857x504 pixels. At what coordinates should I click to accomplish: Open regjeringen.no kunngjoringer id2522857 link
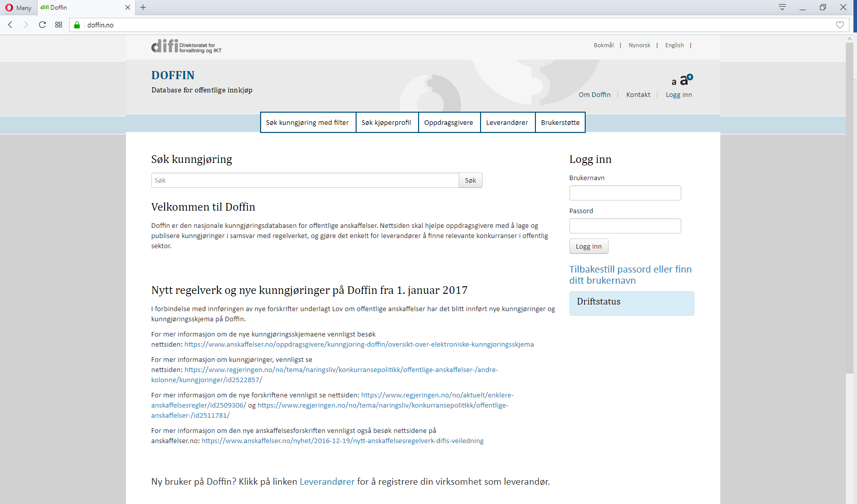pyautogui.click(x=325, y=375)
